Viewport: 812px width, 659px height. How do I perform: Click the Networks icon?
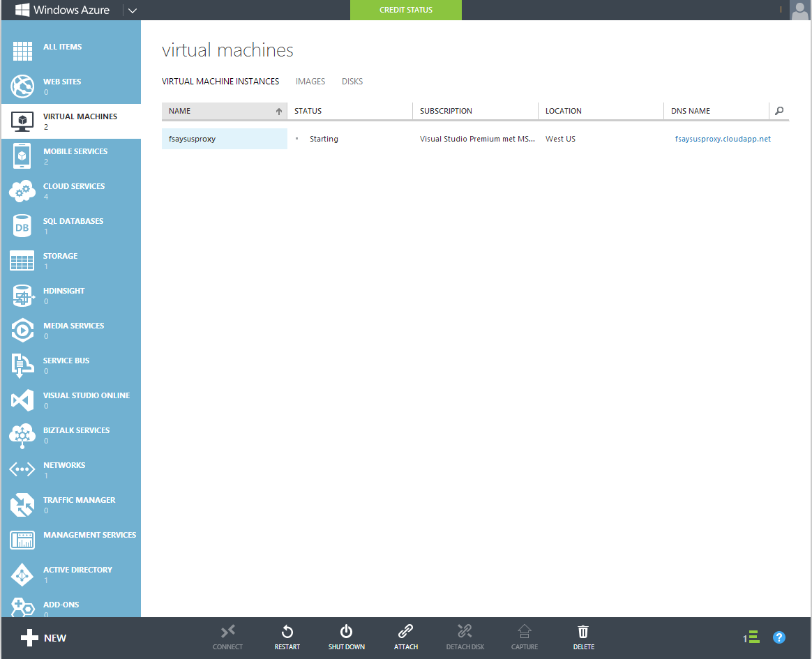pyautogui.click(x=22, y=469)
